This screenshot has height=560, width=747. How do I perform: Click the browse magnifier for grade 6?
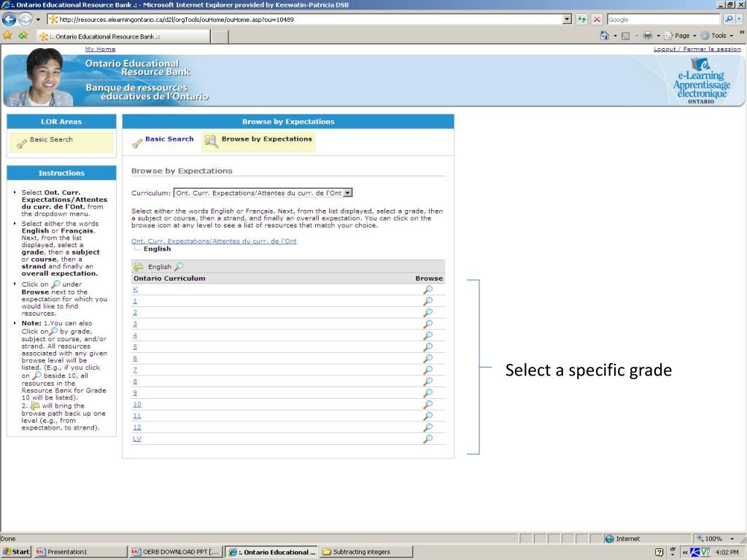click(427, 358)
